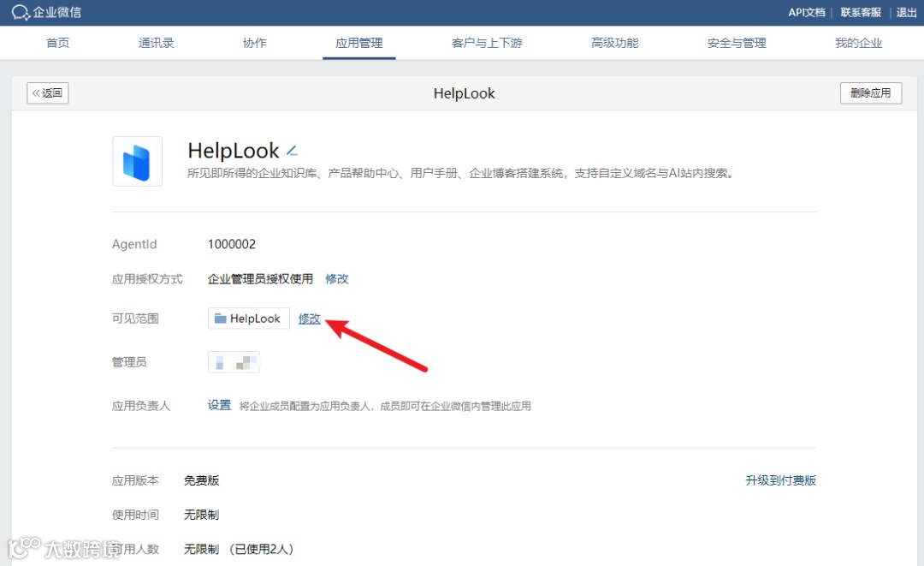Screen dimensions: 924x566
Task: Open 升级到付费版 upgrade link
Action: 780,480
